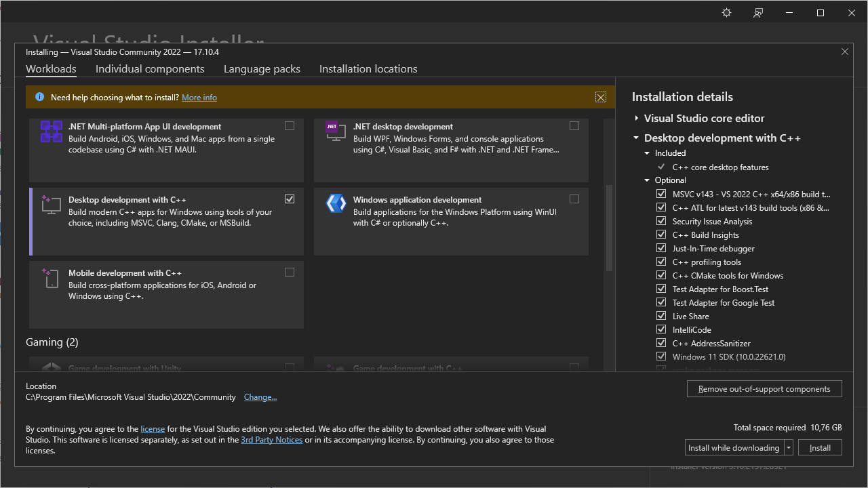Uncheck IntelliCode option
Screen dimensions: 868x488
click(661, 329)
